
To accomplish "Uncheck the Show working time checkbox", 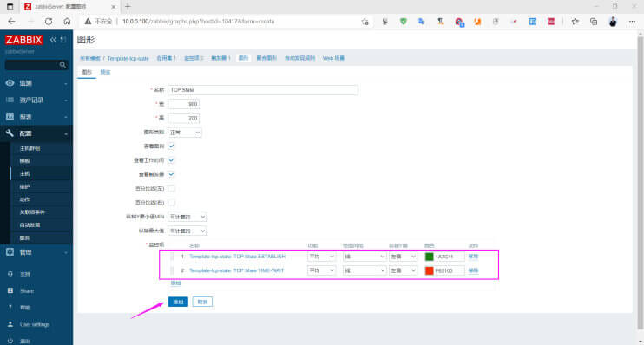I will click(x=171, y=160).
